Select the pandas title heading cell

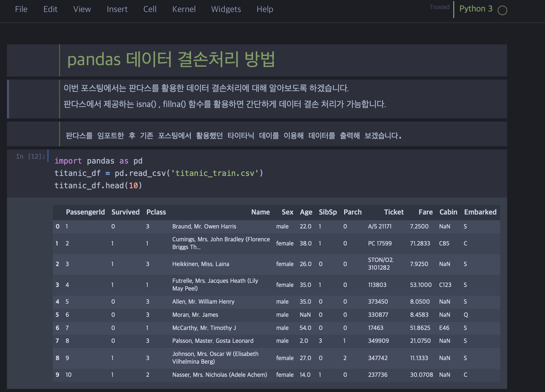(x=171, y=59)
